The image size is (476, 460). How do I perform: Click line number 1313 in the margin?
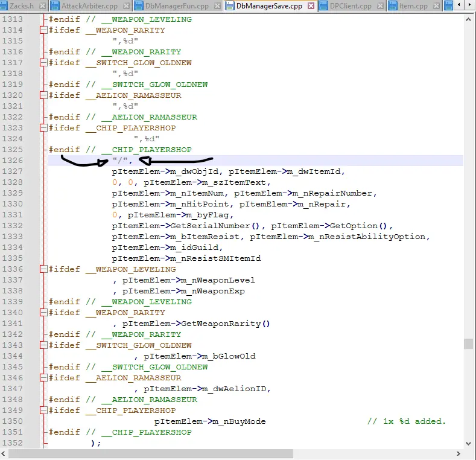point(13,19)
